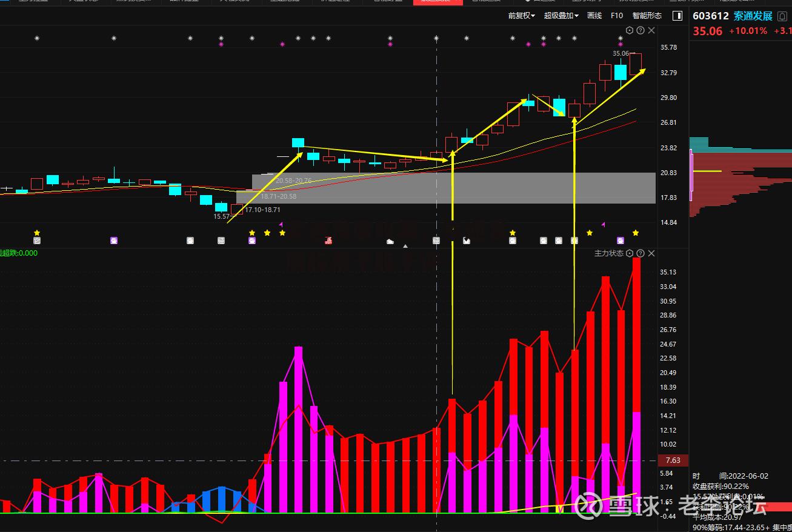Image resolution: width=792 pixels, height=532 pixels.
Task: Click the small gray triangle marker under the chart
Action: click(405, 246)
